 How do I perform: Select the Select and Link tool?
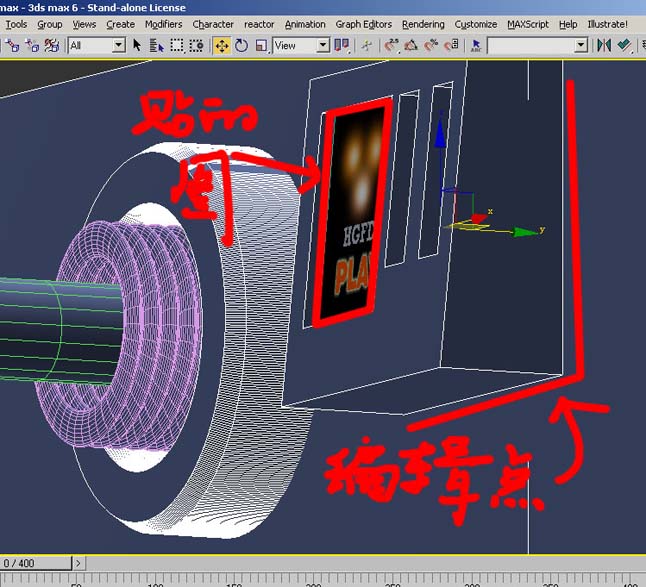click(x=13, y=45)
